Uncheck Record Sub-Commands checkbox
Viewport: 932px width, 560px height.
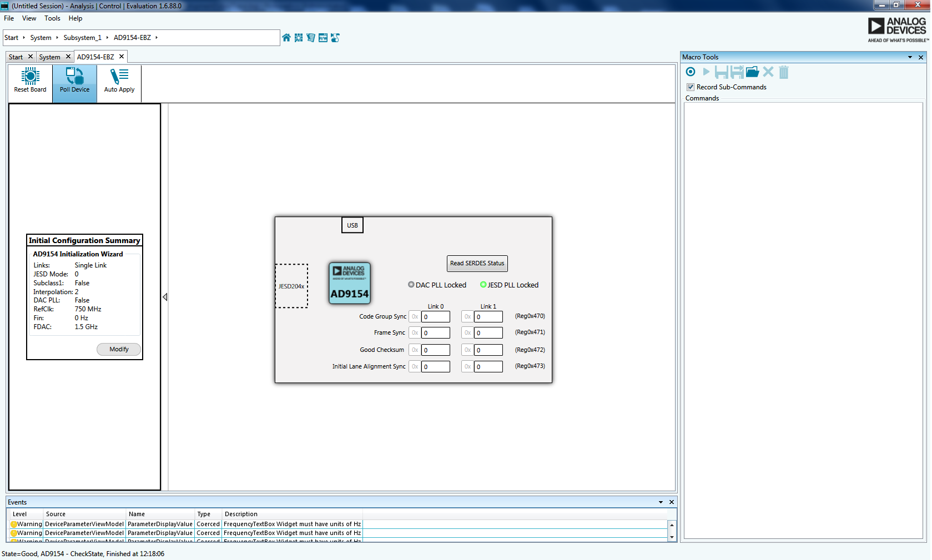[x=691, y=87]
